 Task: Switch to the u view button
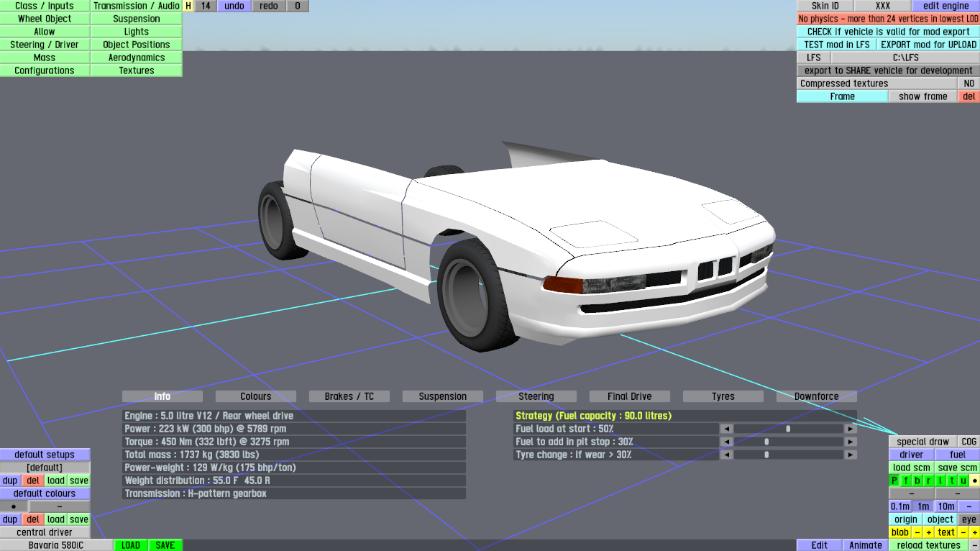tap(963, 481)
